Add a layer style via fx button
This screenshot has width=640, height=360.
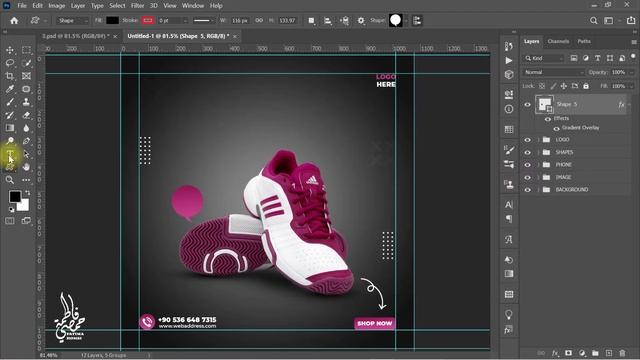[555, 353]
